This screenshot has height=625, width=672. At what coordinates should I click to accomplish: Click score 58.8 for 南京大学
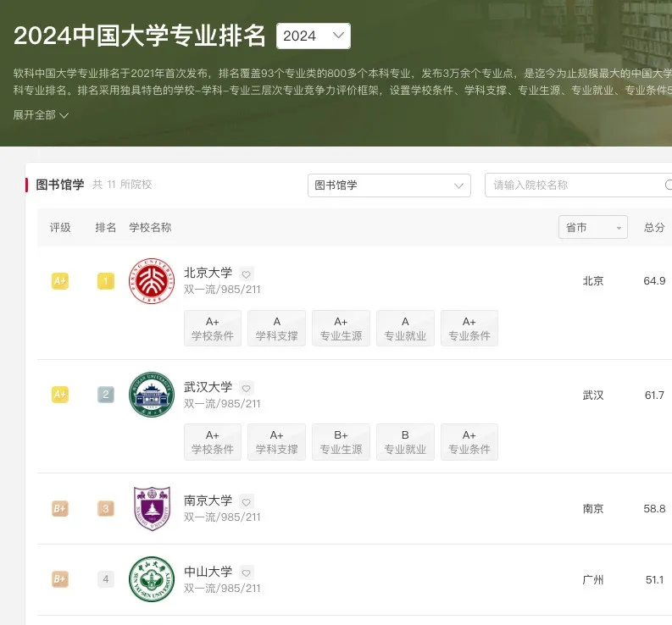[x=654, y=508]
